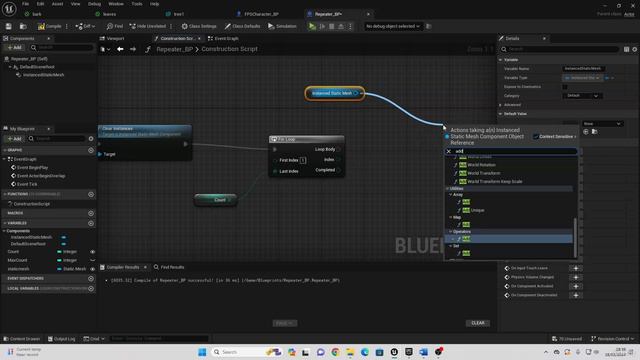
Task: Select Event ActorBeginOverlap entry
Action: click(41, 176)
